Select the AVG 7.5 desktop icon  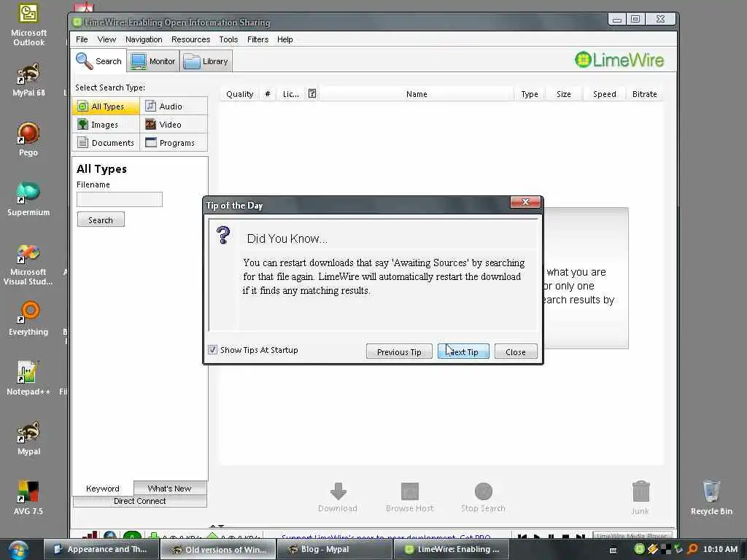point(28,497)
